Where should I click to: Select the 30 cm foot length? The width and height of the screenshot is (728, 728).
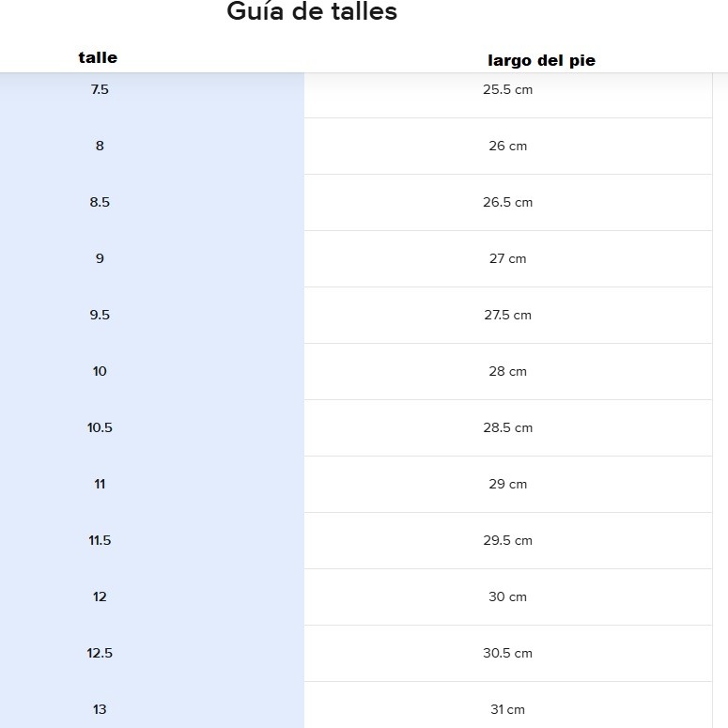507,596
